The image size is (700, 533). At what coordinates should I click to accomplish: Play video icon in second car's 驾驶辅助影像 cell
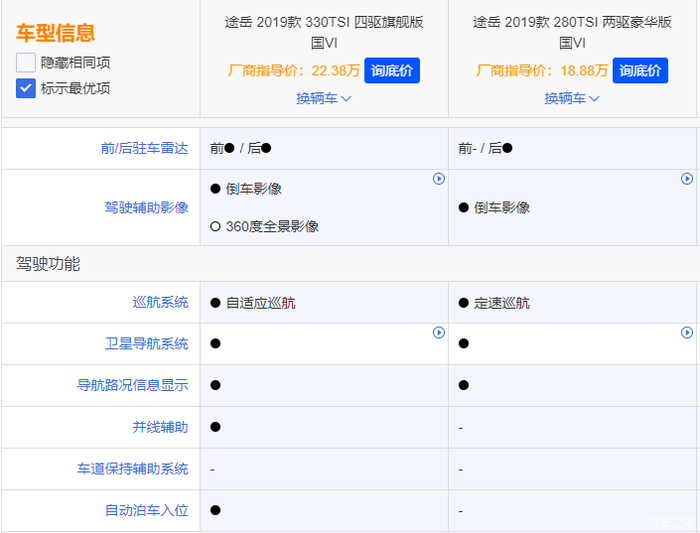(687, 179)
